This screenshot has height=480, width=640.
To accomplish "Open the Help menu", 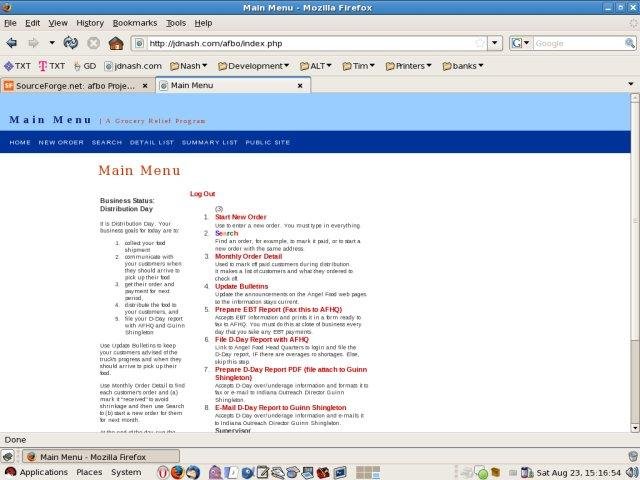I will 203,23.
